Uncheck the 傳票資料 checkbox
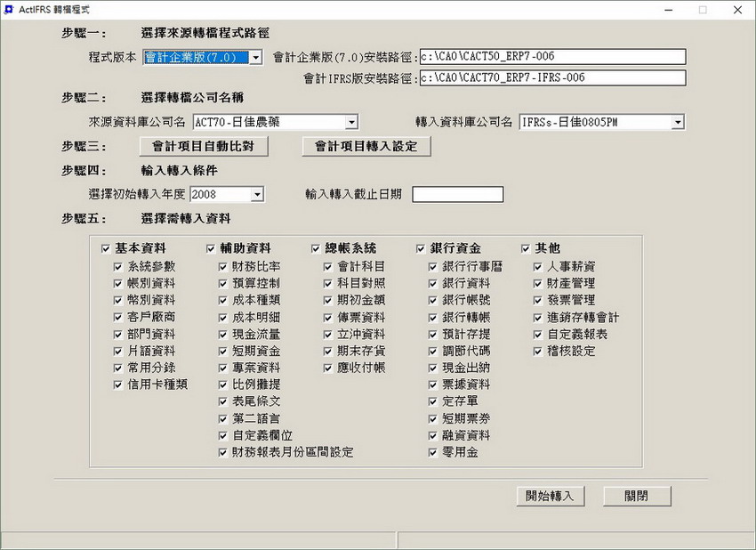 click(x=328, y=318)
